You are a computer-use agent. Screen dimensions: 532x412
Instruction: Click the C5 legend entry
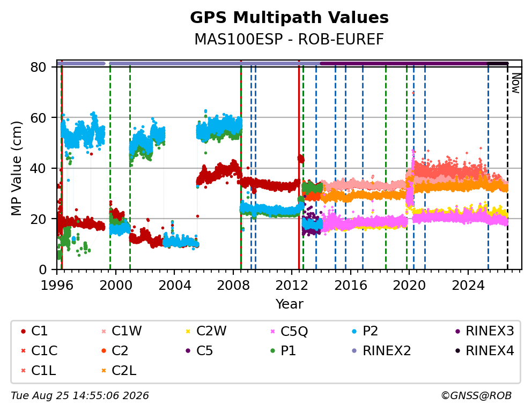(199, 351)
